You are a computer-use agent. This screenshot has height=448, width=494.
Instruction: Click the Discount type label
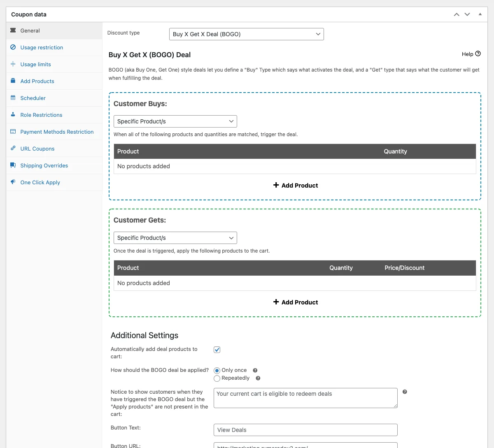pyautogui.click(x=123, y=33)
